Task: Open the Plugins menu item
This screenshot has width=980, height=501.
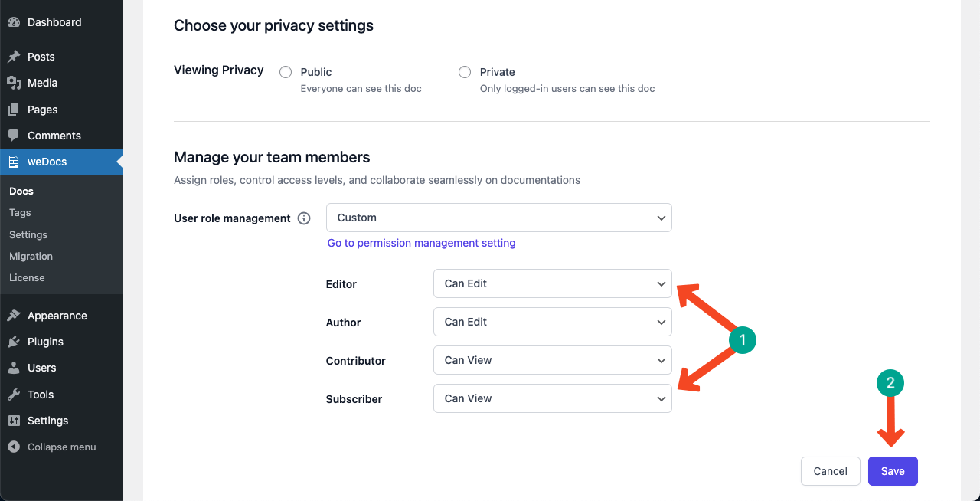Action: pos(61,342)
